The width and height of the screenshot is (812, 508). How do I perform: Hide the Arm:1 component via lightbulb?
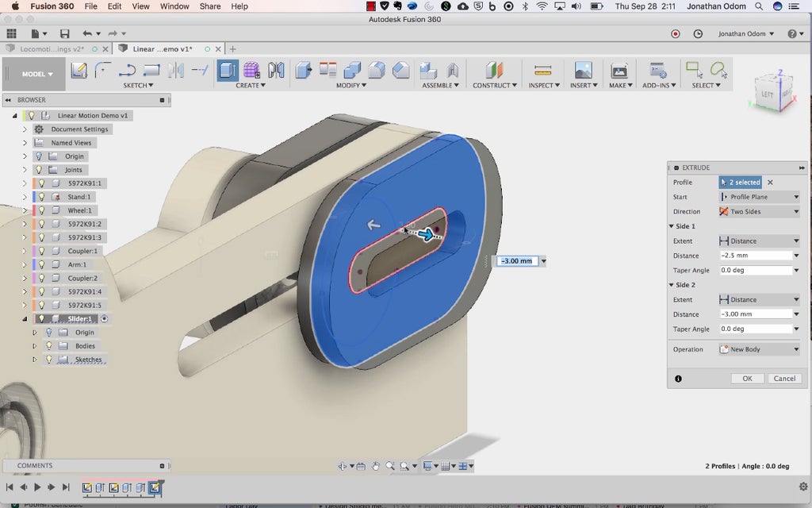[43, 264]
